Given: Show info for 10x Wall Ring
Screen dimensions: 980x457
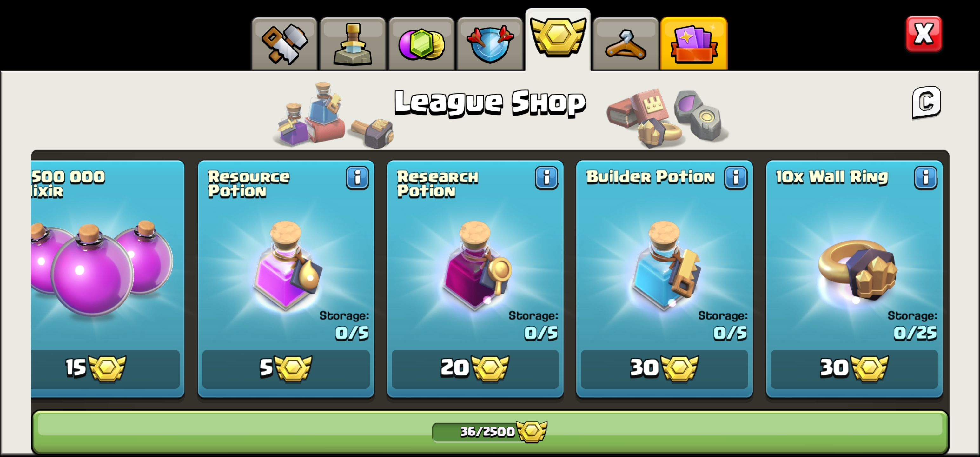Looking at the screenshot, I should 926,178.
